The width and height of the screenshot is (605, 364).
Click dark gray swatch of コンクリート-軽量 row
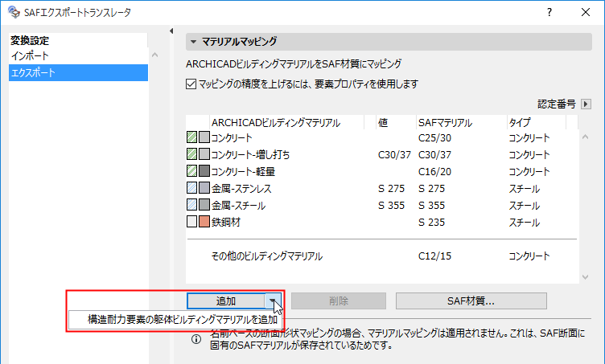pos(204,171)
